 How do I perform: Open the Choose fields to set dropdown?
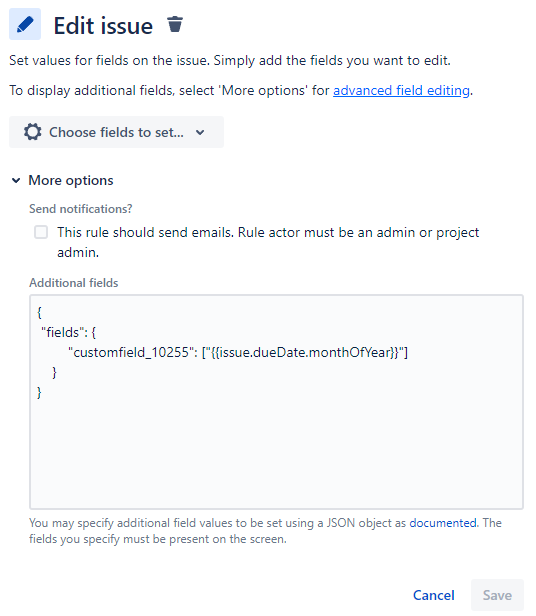tap(116, 132)
